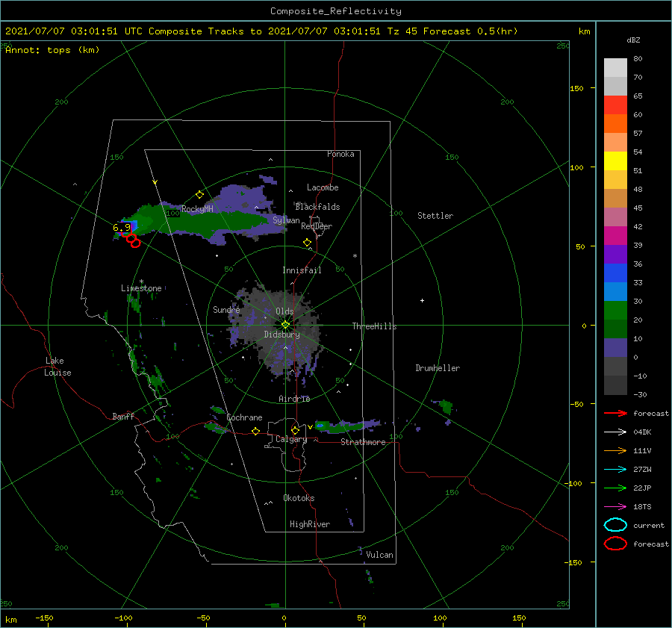Viewport: 672px width, 628px height.
Task: Click the yellow diamond marker south of RedDeer
Action: (x=307, y=243)
